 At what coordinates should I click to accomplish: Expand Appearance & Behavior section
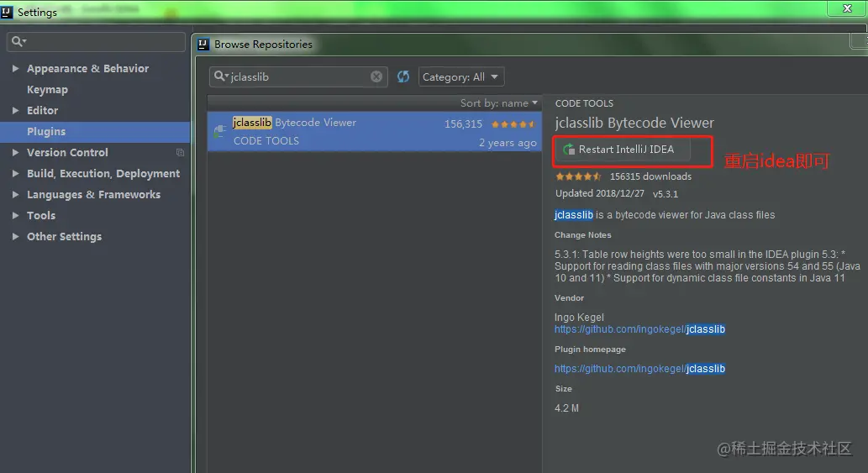(x=15, y=69)
